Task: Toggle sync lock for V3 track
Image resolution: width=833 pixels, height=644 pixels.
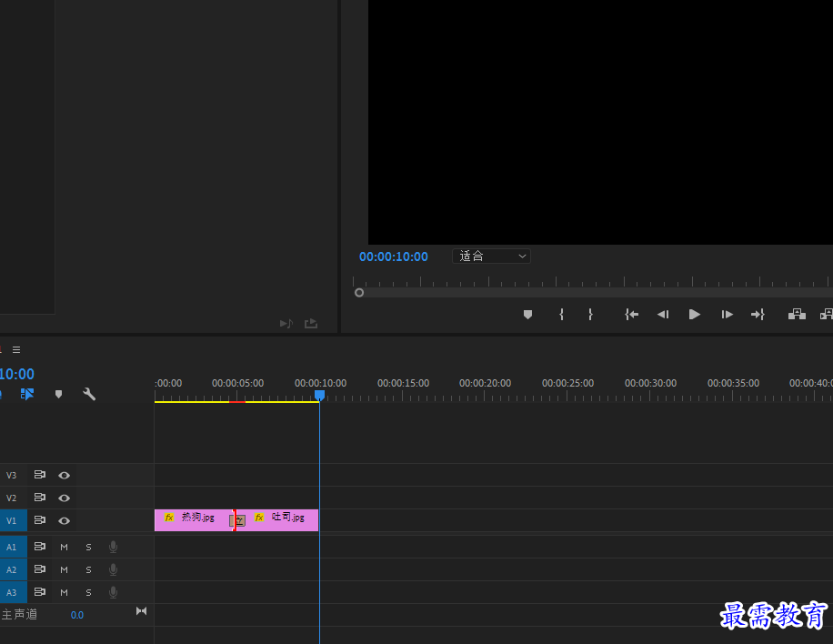Action: pyautogui.click(x=40, y=475)
